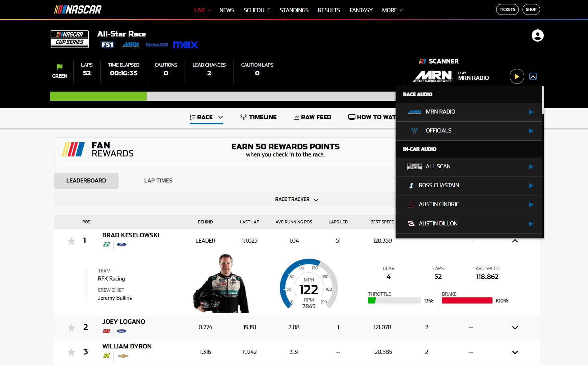
Task: Click Brad Keselowski's number 6 car icon
Action: (x=106, y=244)
